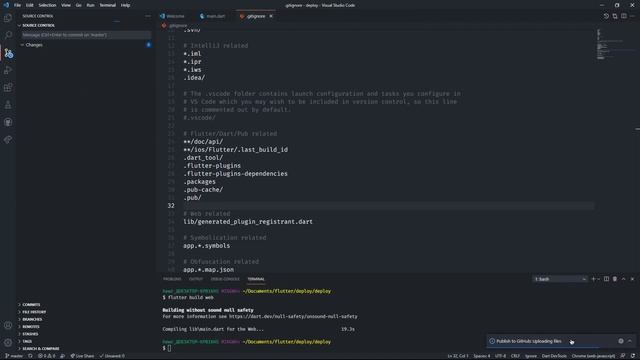Click the Source Control more actions ellipsis
This screenshot has width=640, height=360.
coord(148,16)
